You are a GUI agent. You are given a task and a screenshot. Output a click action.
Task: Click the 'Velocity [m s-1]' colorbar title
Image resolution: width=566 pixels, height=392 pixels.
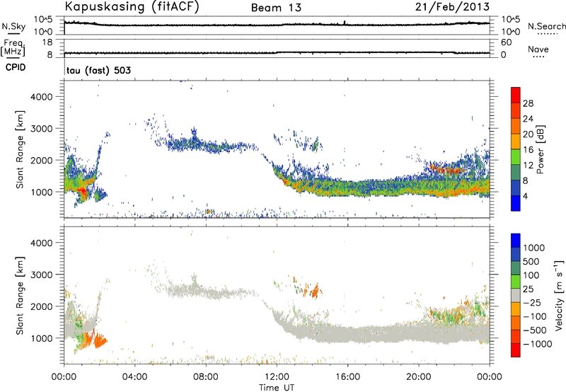[x=559, y=295]
